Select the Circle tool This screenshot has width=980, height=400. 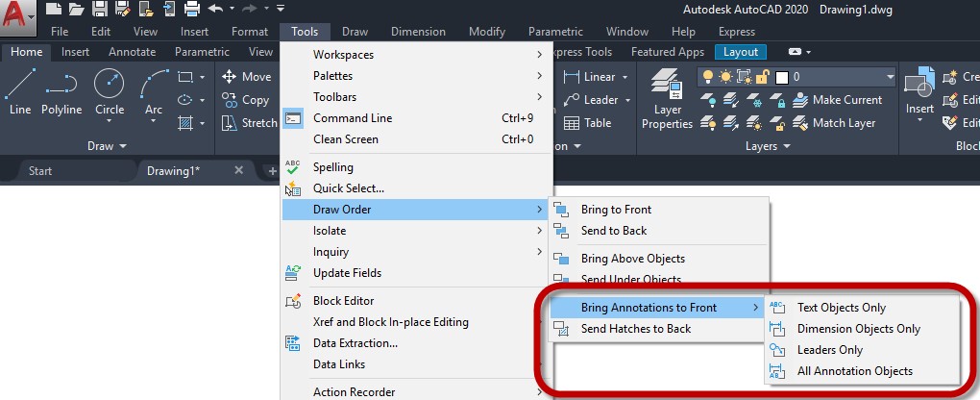pyautogui.click(x=110, y=91)
